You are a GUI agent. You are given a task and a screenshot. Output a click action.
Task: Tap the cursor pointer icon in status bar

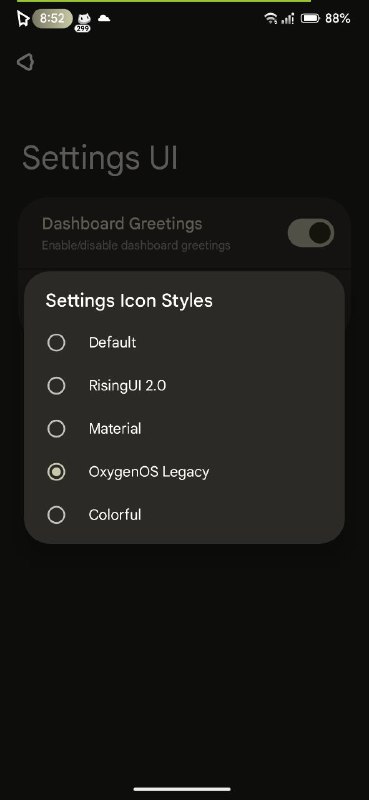tap(23, 19)
